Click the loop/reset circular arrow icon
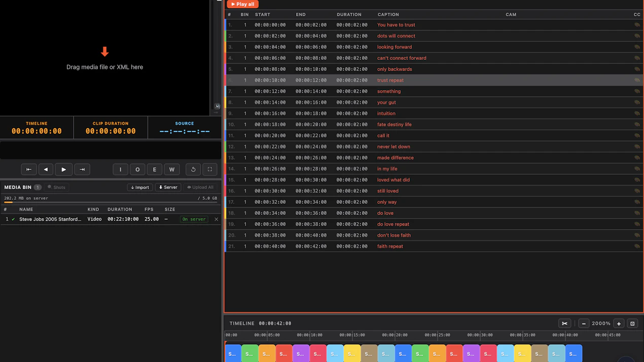644x362 pixels. click(x=193, y=169)
